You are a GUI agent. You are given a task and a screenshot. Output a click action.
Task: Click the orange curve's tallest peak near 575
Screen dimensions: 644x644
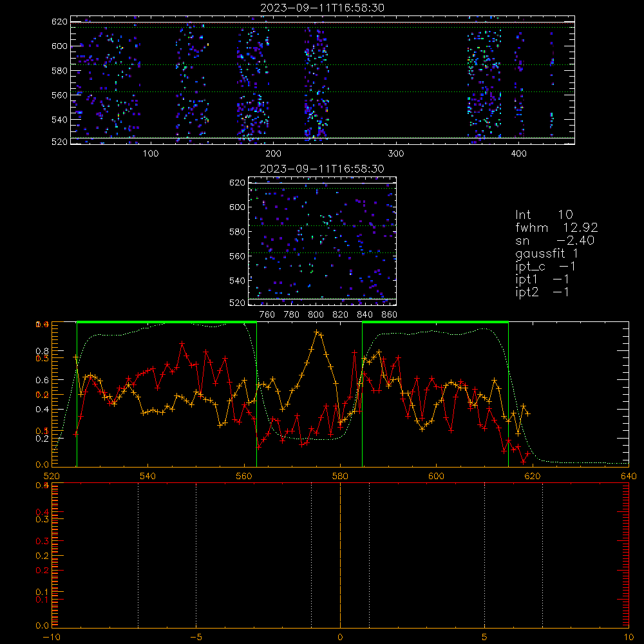pos(316,332)
